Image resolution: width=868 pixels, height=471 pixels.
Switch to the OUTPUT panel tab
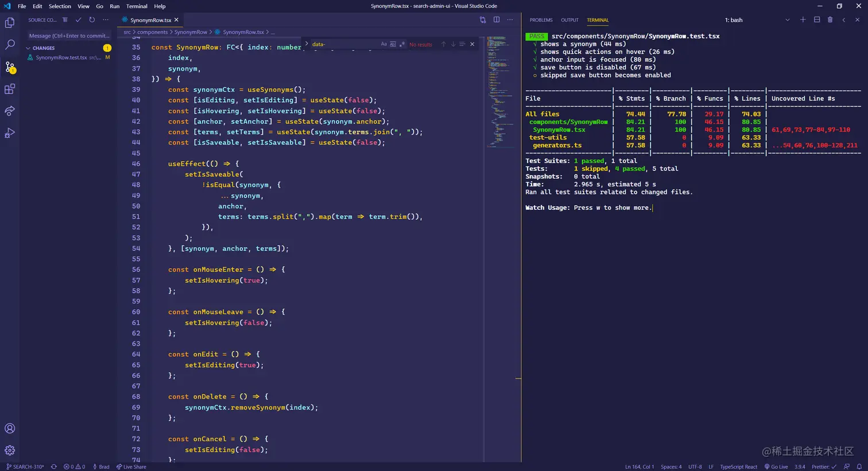[x=569, y=20]
